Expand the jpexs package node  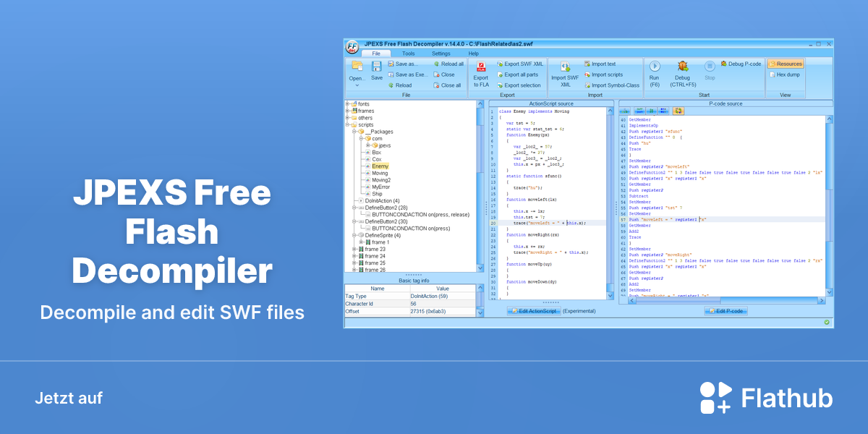click(368, 145)
